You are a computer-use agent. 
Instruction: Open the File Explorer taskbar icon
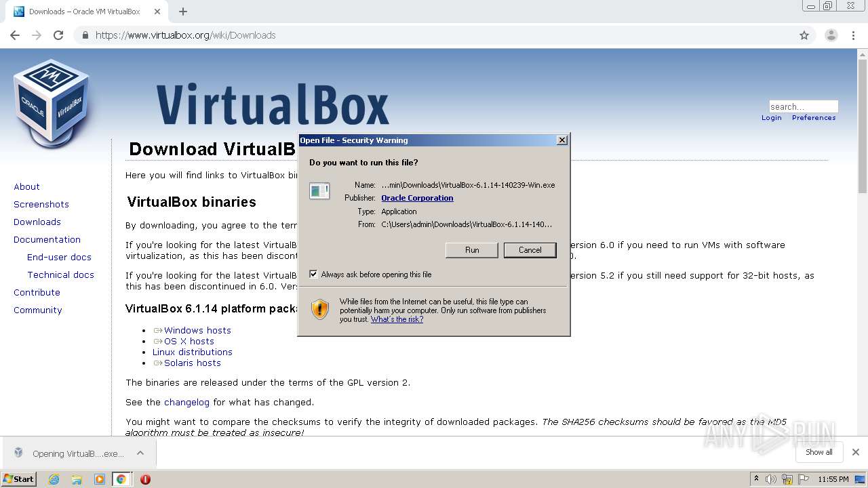pos(77,479)
